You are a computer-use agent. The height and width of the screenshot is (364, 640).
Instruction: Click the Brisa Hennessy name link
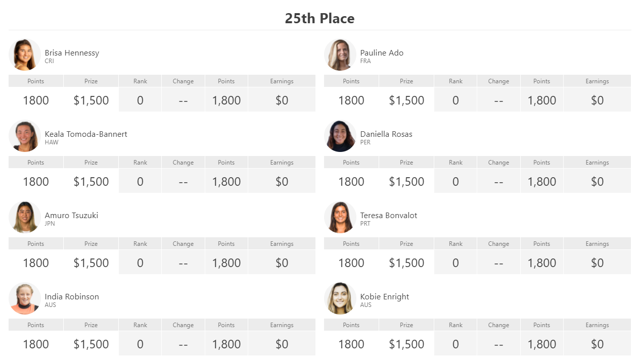click(x=72, y=53)
